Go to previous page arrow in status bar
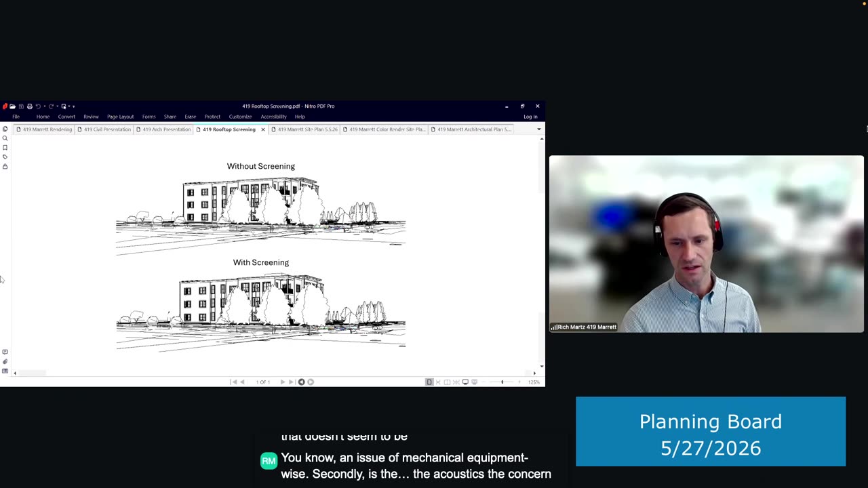This screenshot has width=868, height=488. [242, 382]
